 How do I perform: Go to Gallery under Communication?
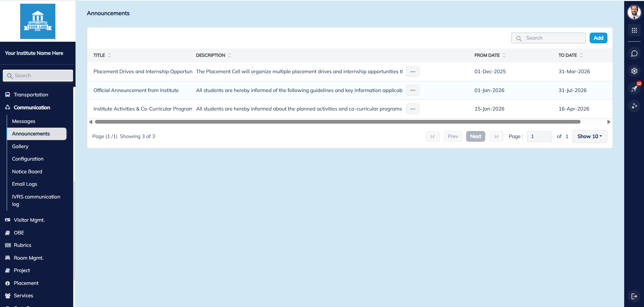20,146
